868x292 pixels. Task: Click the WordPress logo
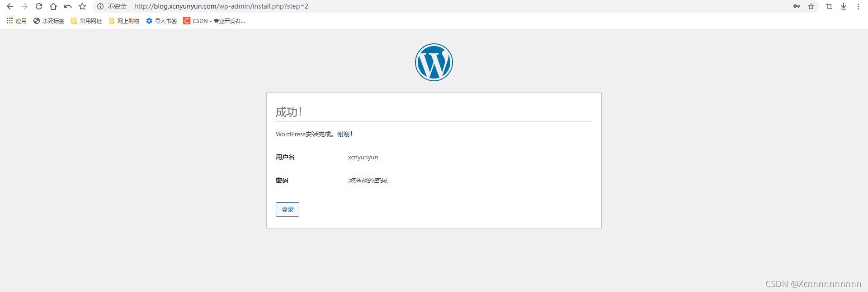[434, 62]
